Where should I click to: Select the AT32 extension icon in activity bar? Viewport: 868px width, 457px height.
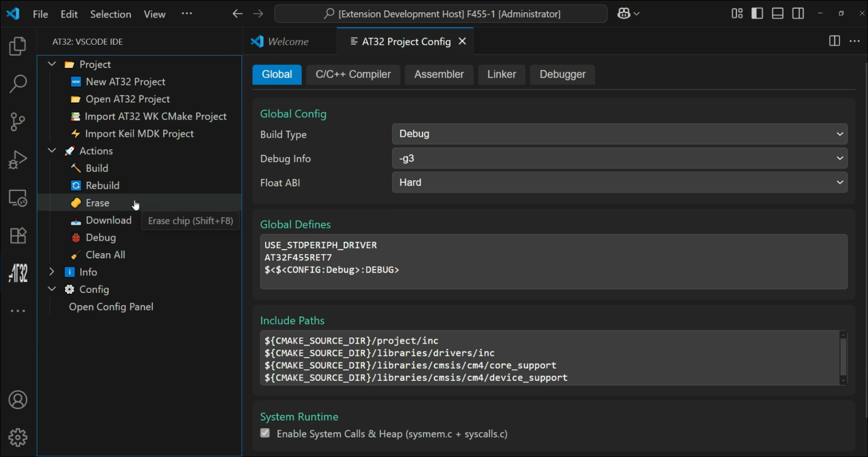tap(18, 273)
